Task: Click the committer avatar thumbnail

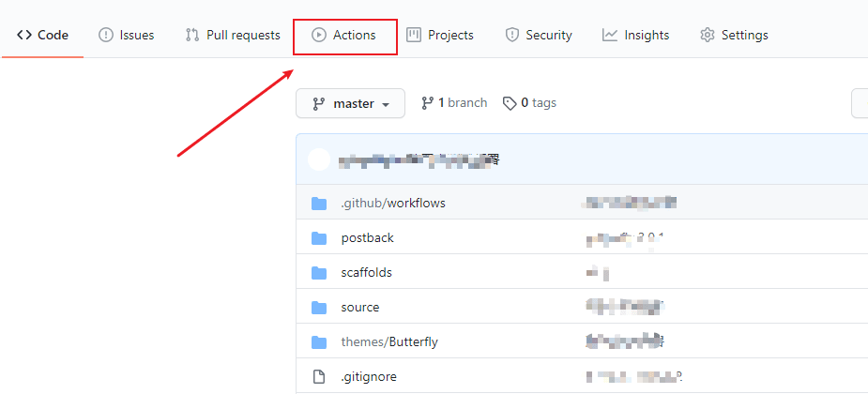Action: (319, 159)
